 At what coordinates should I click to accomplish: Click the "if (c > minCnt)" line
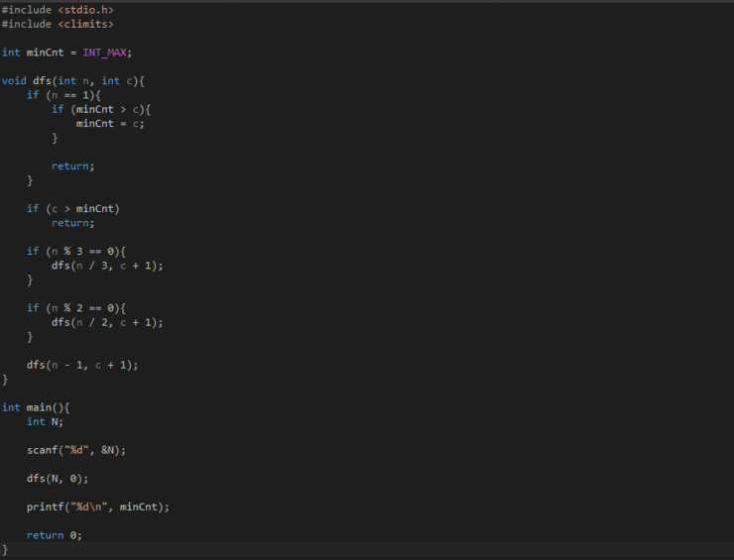(x=73, y=209)
